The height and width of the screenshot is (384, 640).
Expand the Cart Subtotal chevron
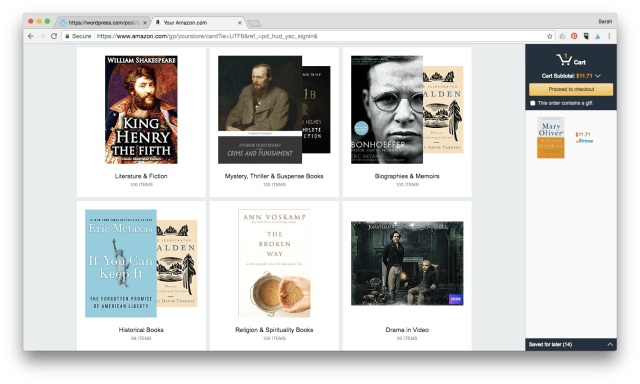(x=598, y=76)
